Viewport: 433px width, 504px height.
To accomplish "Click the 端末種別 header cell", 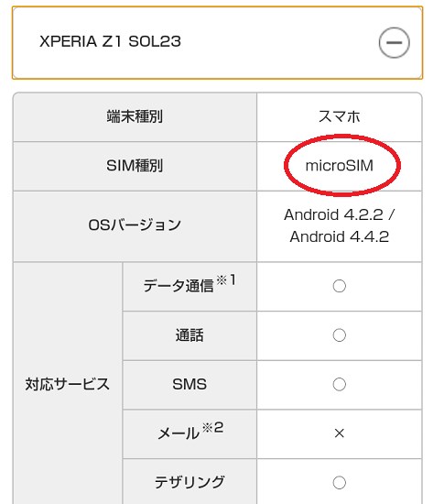I will coord(135,117).
